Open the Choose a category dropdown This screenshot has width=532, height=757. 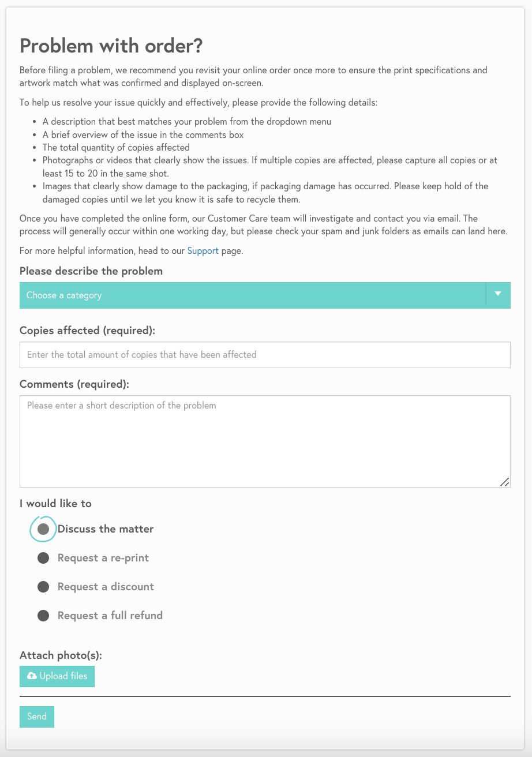point(265,295)
